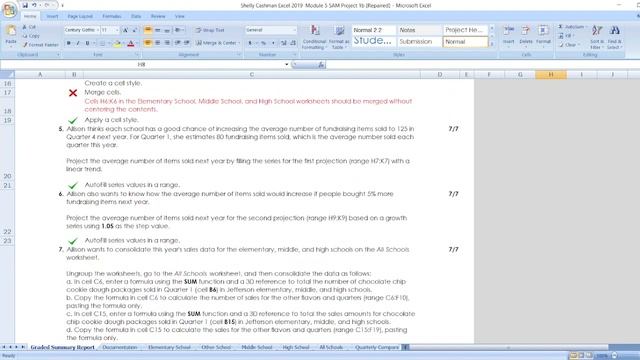Open the Fill Color dropdown arrow

pos(123,43)
